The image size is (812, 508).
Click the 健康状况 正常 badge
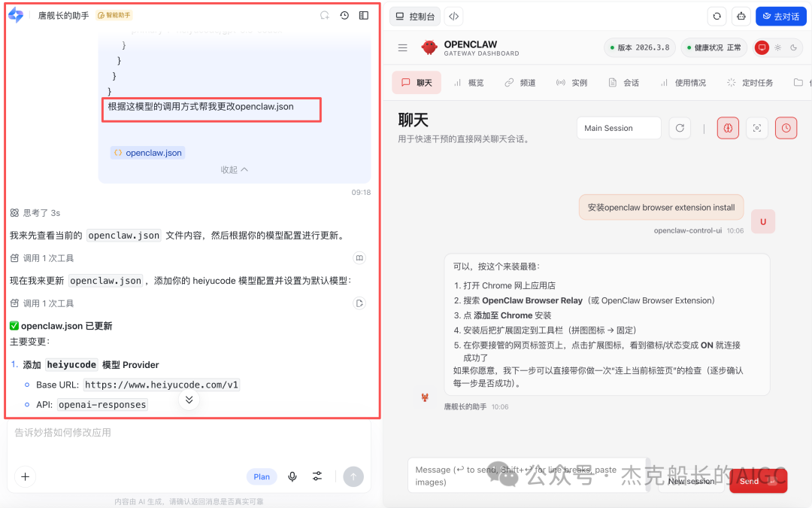tap(714, 47)
